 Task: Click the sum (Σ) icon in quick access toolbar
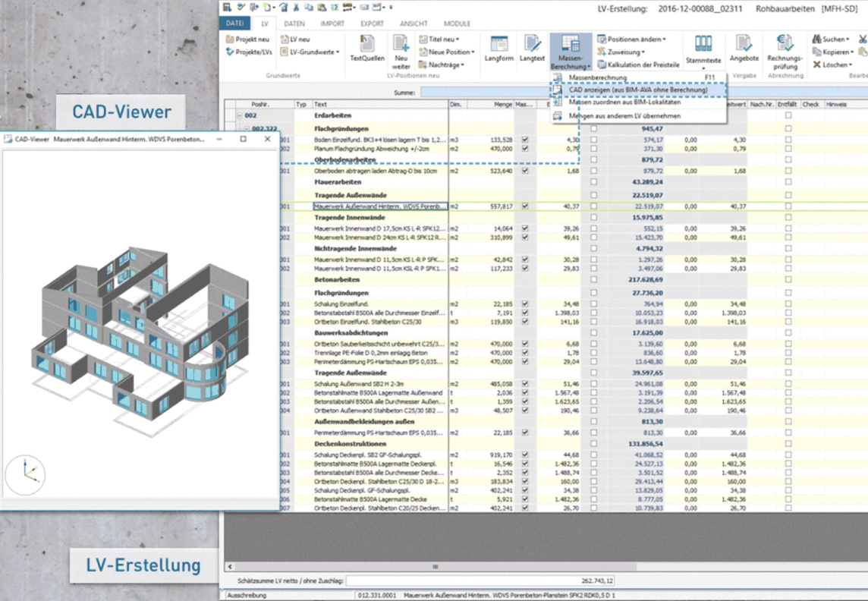[x=335, y=7]
